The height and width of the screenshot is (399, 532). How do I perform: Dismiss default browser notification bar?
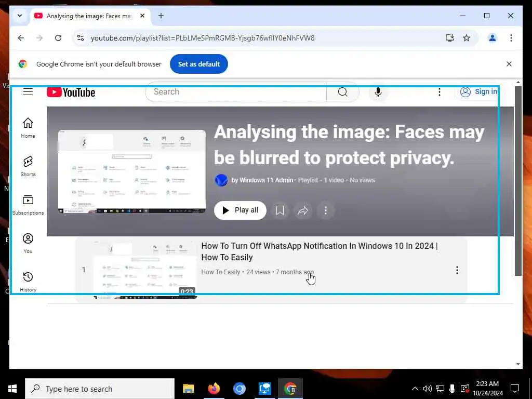[x=509, y=64]
